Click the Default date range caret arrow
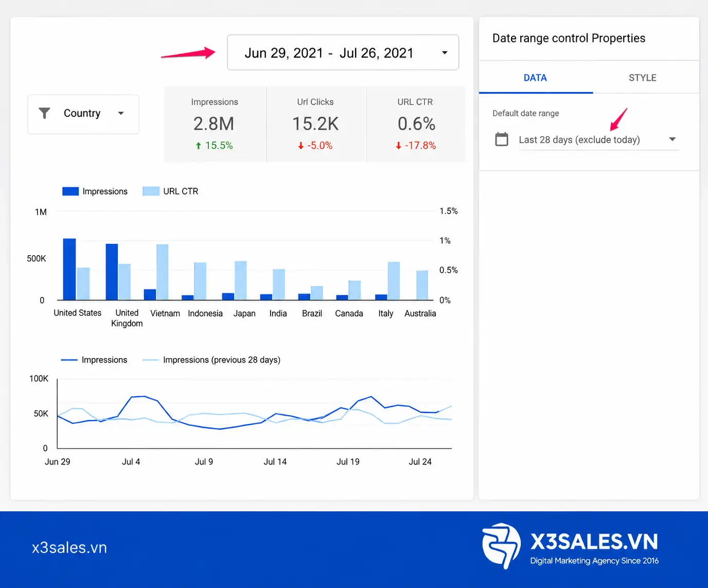708x588 pixels. [672, 139]
